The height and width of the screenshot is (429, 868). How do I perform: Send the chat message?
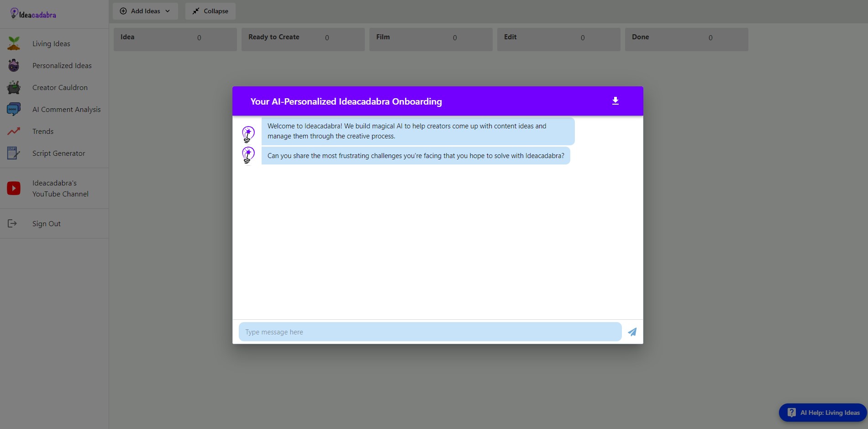pyautogui.click(x=632, y=332)
